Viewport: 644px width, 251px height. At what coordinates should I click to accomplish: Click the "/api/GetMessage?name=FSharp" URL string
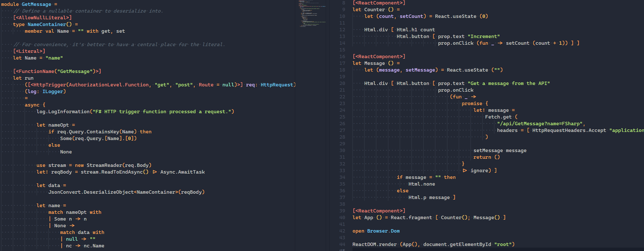540,124
